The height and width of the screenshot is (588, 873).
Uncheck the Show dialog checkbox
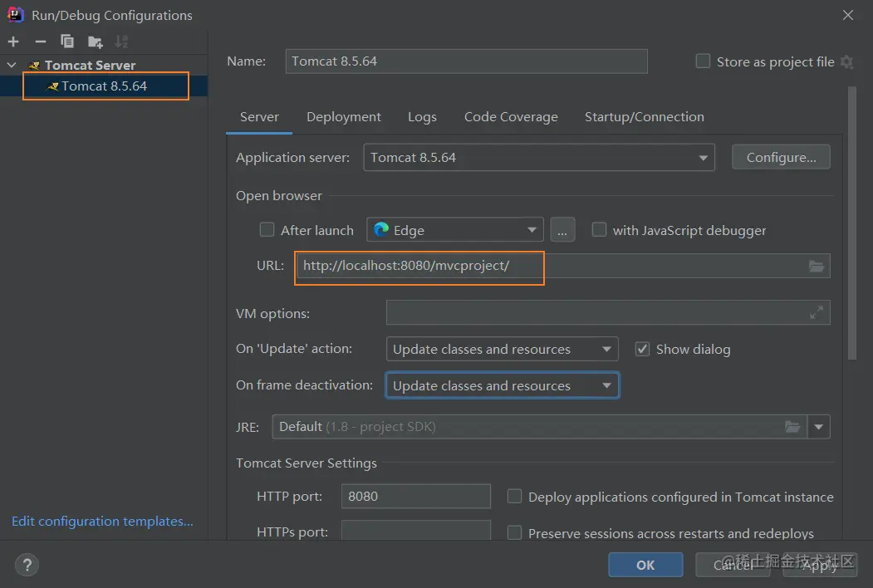point(643,349)
